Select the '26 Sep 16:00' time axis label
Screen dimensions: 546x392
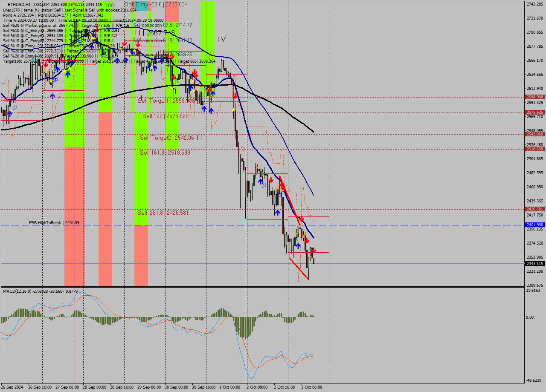pos(40,387)
